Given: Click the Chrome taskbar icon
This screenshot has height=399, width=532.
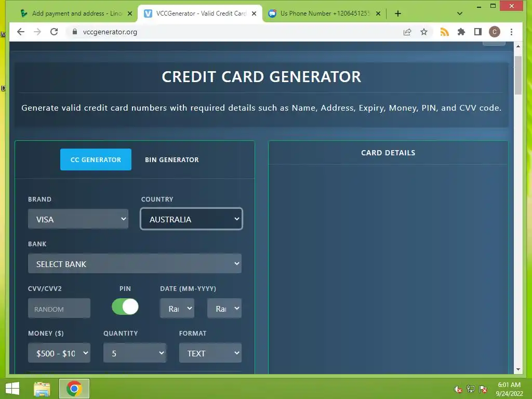Looking at the screenshot, I should 74,389.
